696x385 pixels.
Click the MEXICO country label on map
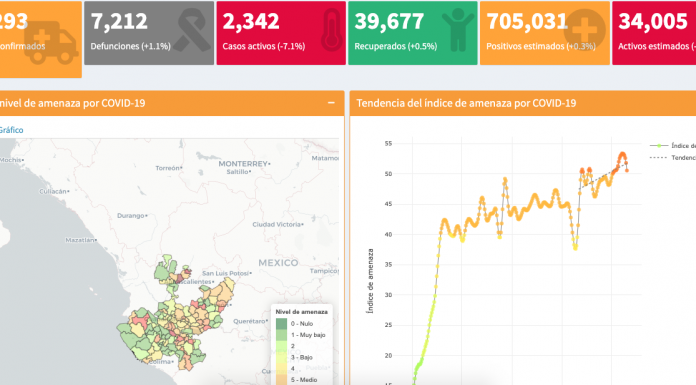[278, 263]
